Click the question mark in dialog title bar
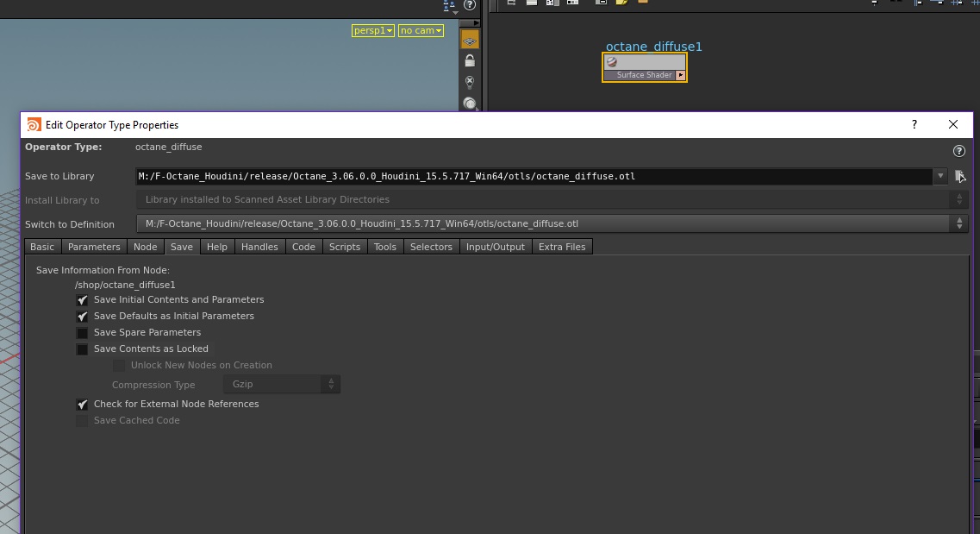 [x=914, y=124]
